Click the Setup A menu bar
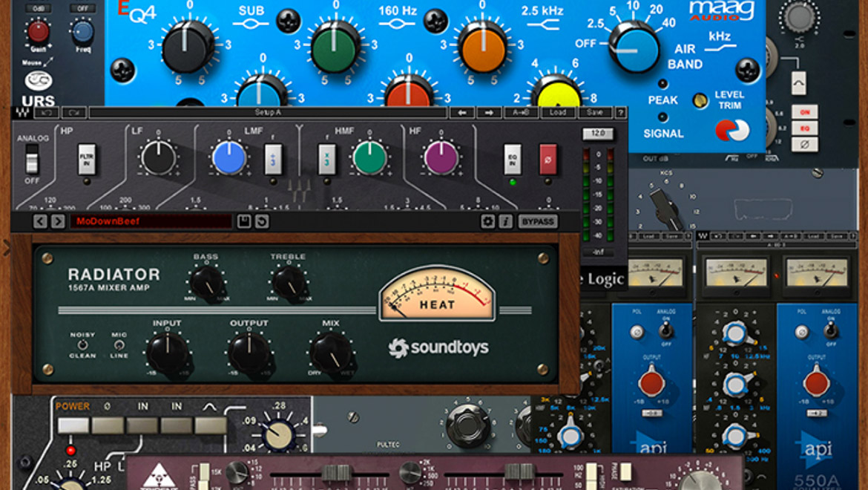 [268, 113]
